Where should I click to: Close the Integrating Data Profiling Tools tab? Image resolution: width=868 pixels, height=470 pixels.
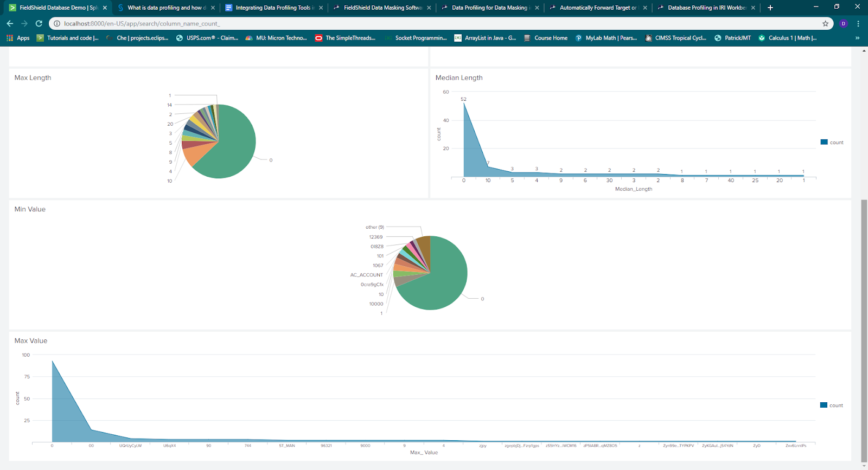[x=321, y=8]
